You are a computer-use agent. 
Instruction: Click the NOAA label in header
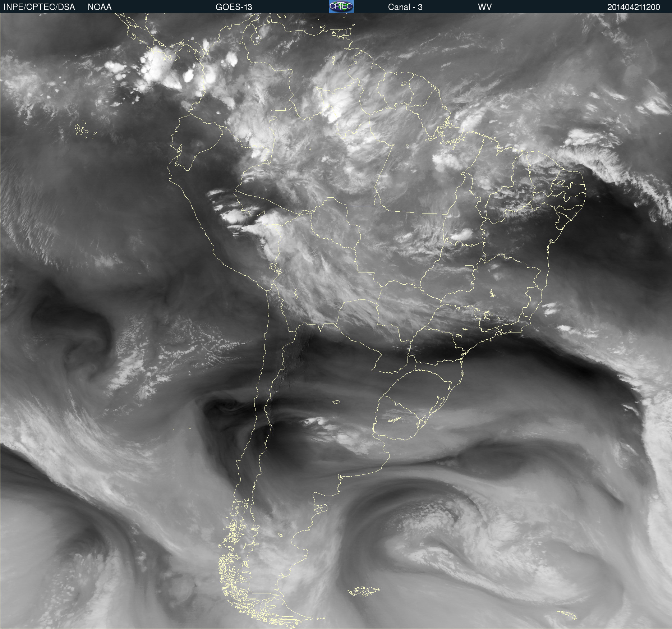point(100,7)
